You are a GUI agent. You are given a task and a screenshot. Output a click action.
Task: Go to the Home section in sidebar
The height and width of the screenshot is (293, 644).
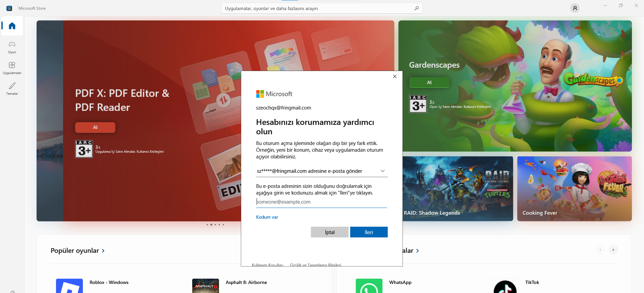pyautogui.click(x=12, y=26)
